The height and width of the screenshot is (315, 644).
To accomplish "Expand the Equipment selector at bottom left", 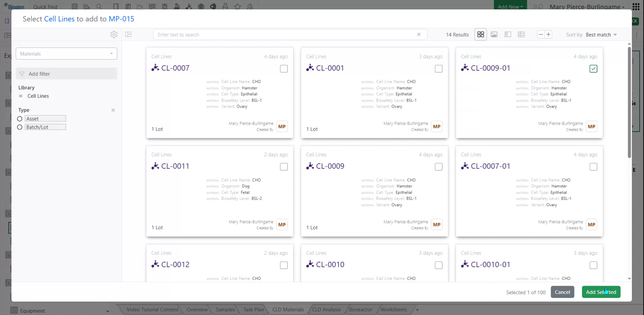I will coord(107,311).
